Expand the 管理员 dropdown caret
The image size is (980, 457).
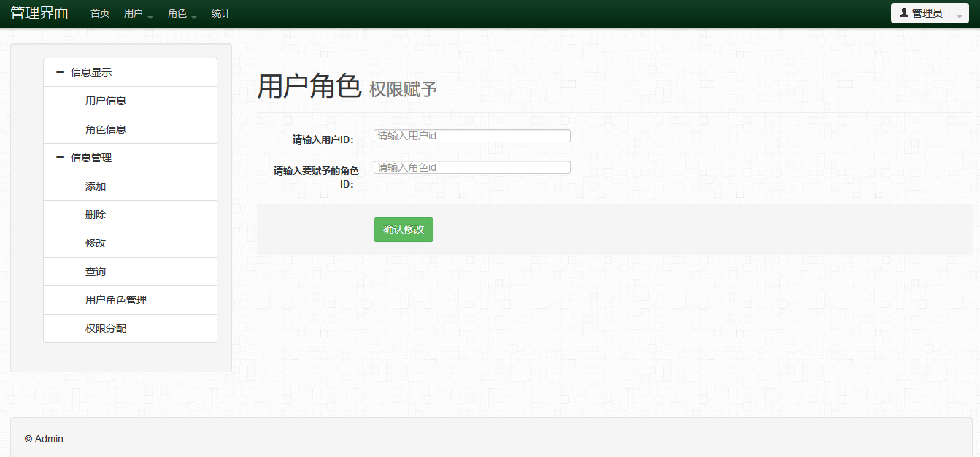coord(959,15)
